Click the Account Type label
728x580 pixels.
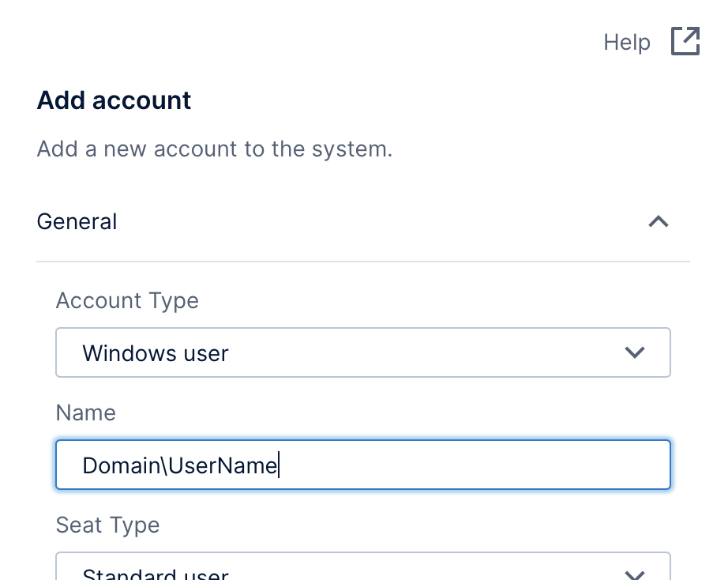coord(127,301)
